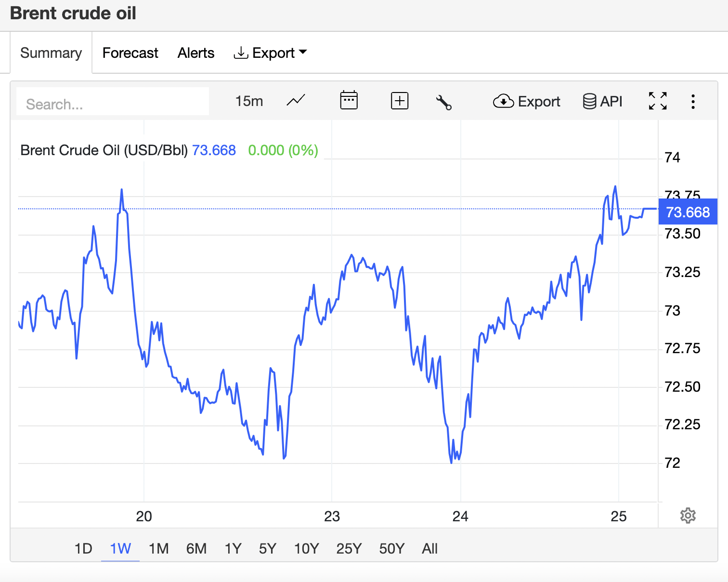Select the 15m interval selector
Viewport: 728px width, 582px height.
(x=249, y=101)
